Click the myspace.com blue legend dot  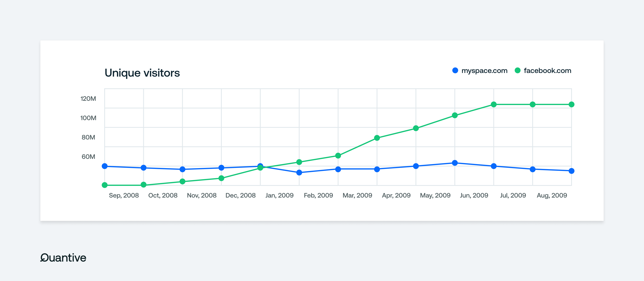pos(455,70)
